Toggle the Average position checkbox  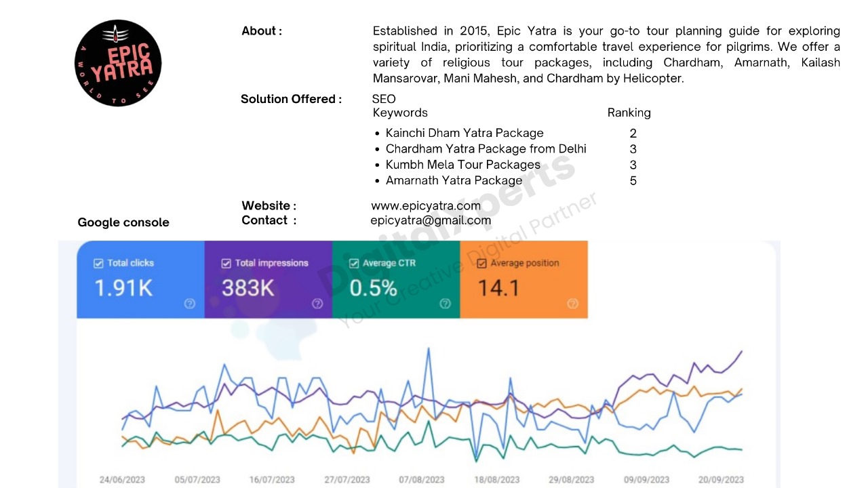click(481, 263)
